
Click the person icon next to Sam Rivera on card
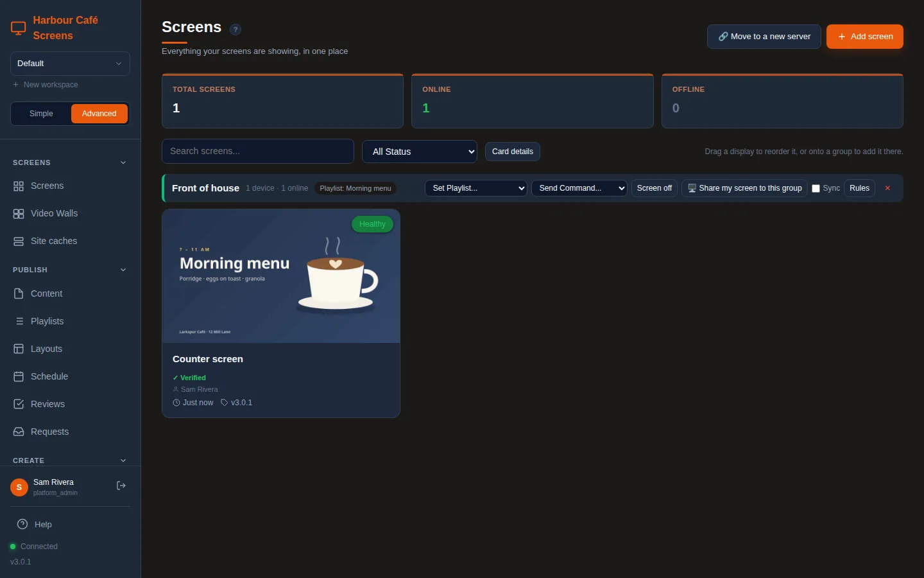(x=176, y=389)
